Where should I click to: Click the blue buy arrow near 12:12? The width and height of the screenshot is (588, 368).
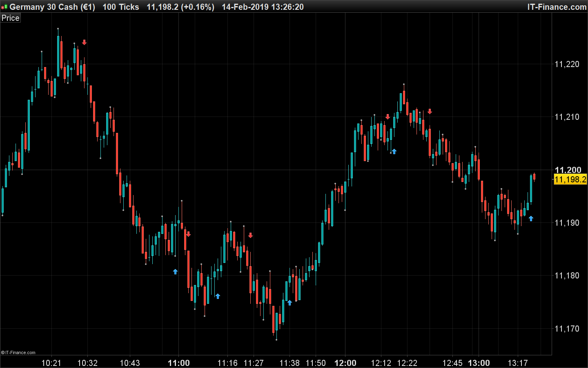[x=394, y=151]
